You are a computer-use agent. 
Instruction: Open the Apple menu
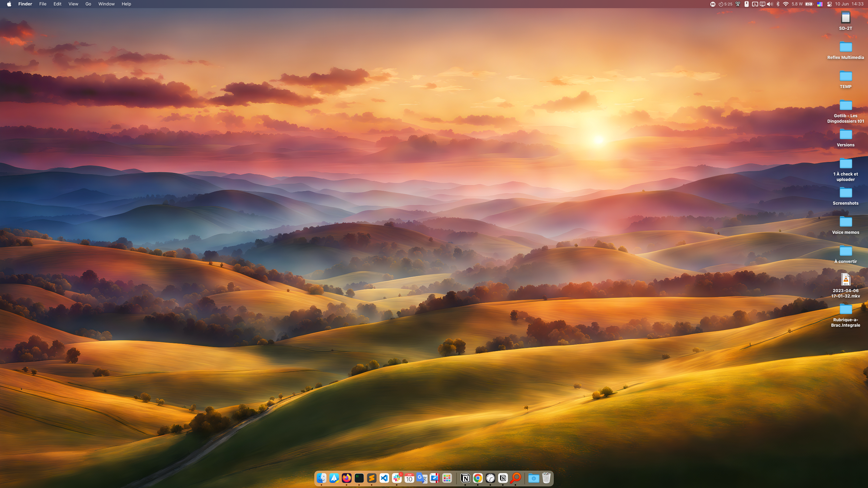(9, 4)
